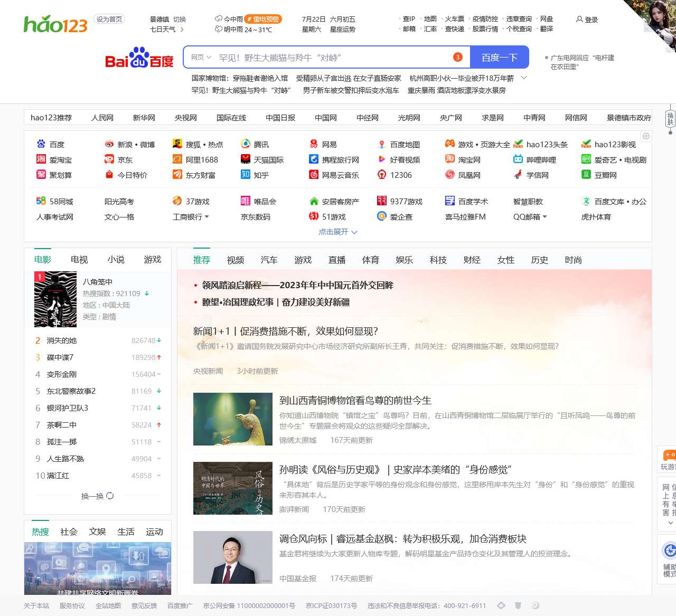
Task: Open the Baidu site icon
Action: point(41,144)
